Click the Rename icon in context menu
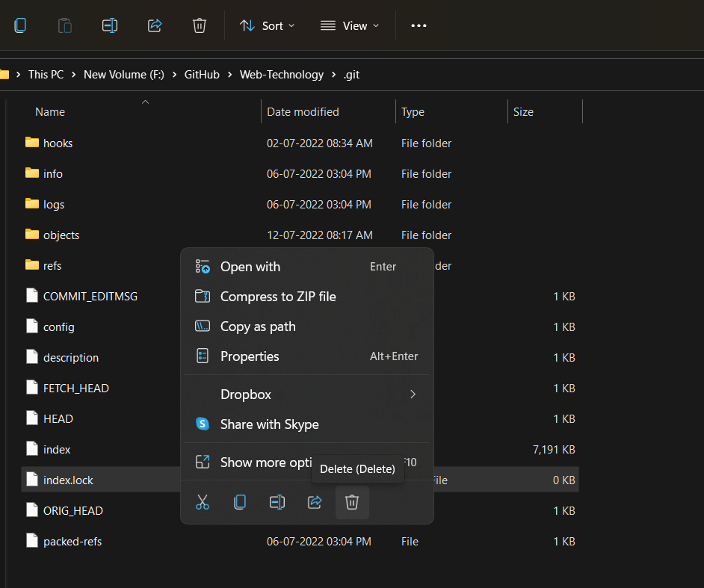The image size is (704, 588). click(277, 502)
